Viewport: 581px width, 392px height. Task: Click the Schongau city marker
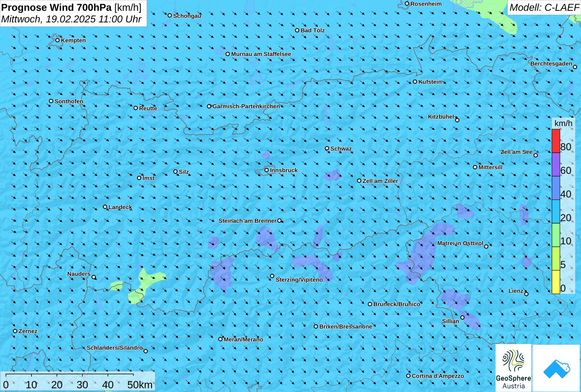170,15
